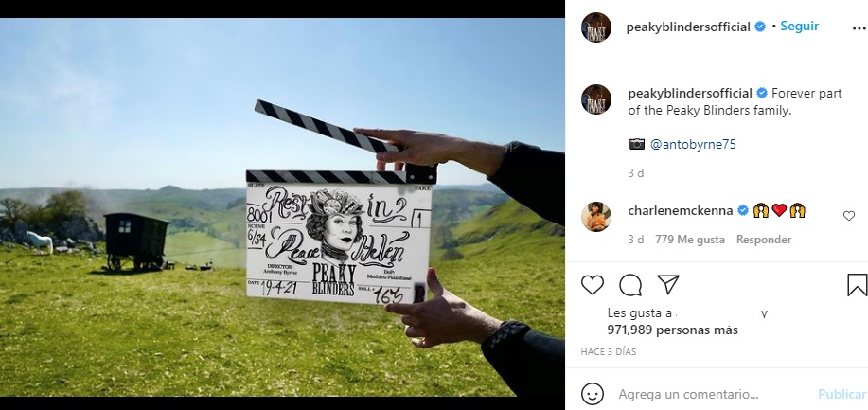Viewport: 868px width, 410px height.
Task: Open comments via speech bubble icon
Action: pos(630,285)
